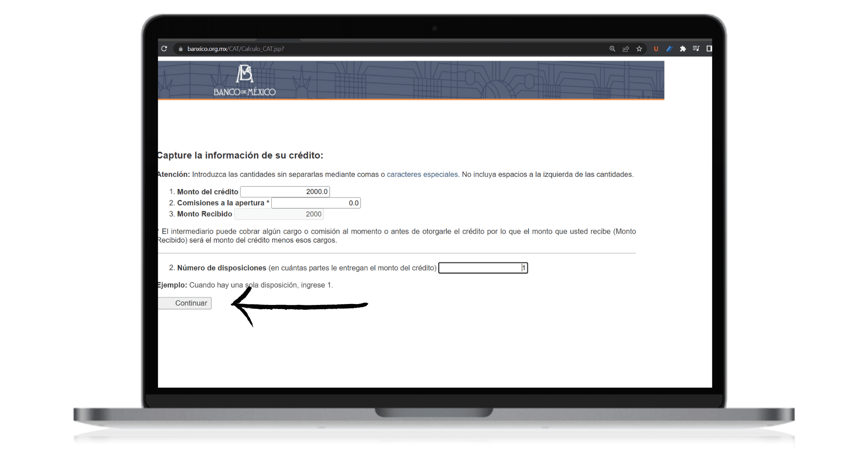This screenshot has height=462, width=868.
Task: Open the 'caracteres especiales' link
Action: click(x=422, y=174)
